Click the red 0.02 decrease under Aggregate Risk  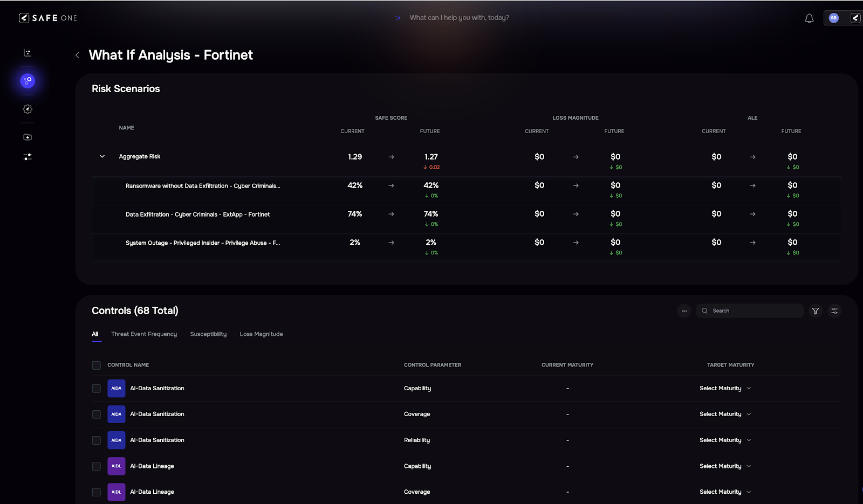432,168
